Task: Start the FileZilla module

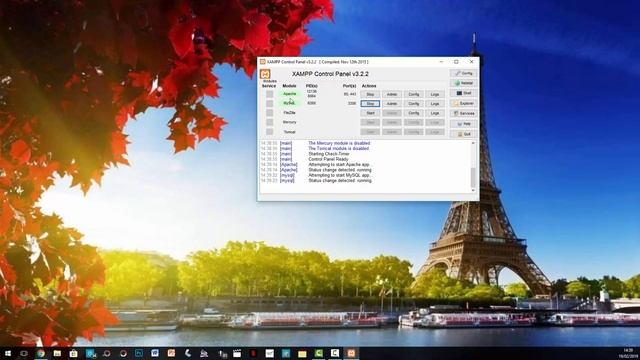Action: point(370,113)
